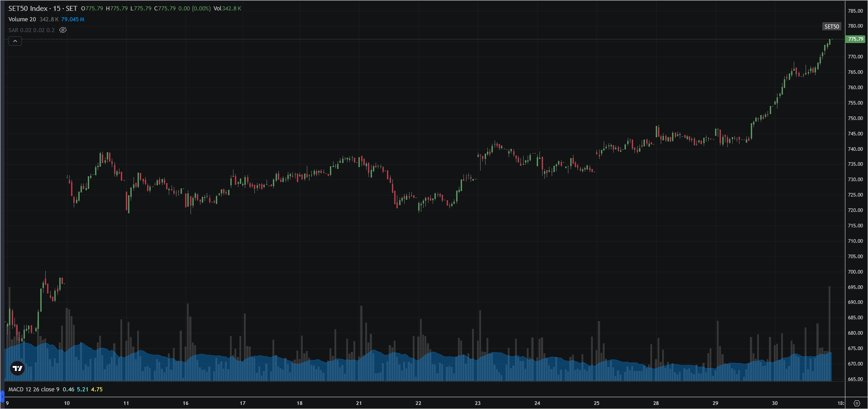Click date 30 on the time axis
The height and width of the screenshot is (409, 868).
click(775, 403)
